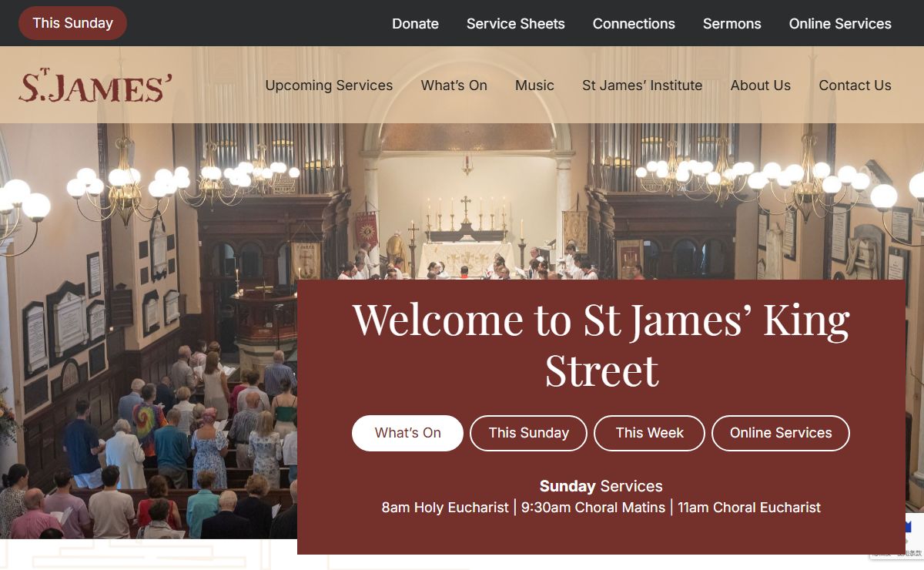
Task: Click the This Week button
Action: coord(649,433)
